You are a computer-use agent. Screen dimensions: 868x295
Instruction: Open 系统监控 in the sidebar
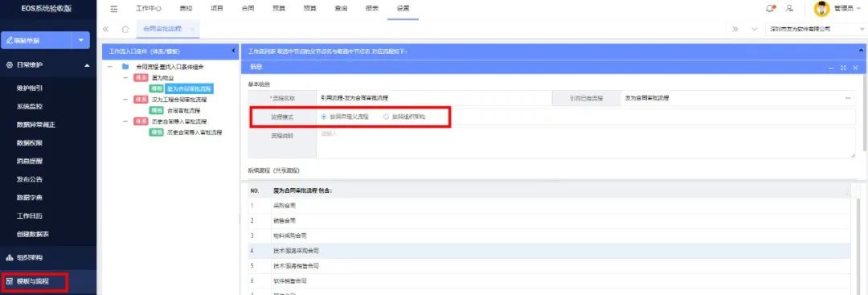pyautogui.click(x=30, y=106)
